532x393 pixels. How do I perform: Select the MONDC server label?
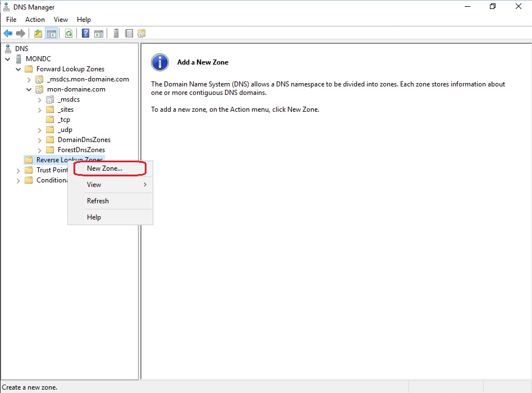pyautogui.click(x=38, y=59)
